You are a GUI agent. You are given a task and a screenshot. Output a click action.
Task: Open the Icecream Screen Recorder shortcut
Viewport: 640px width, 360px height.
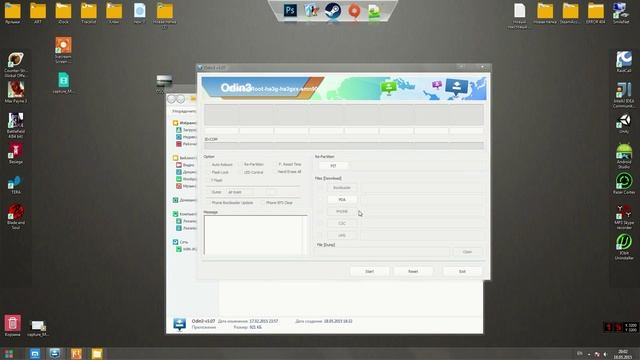63,50
